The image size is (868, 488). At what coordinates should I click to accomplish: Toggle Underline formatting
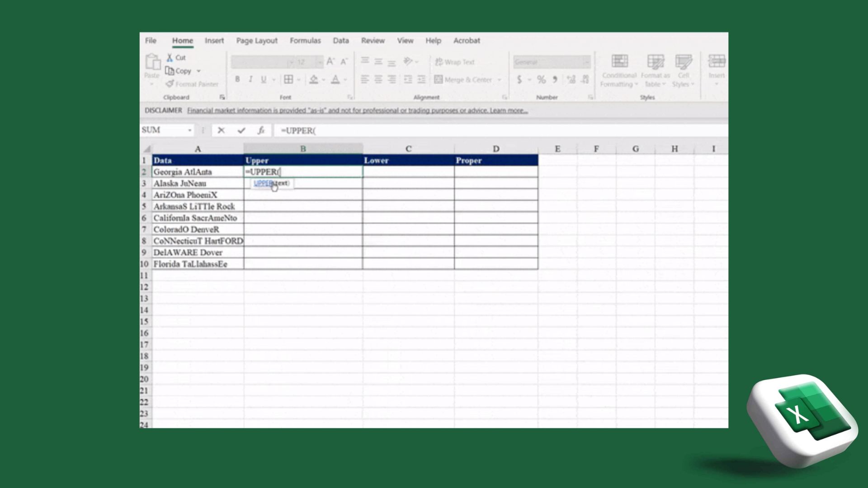[x=264, y=80]
